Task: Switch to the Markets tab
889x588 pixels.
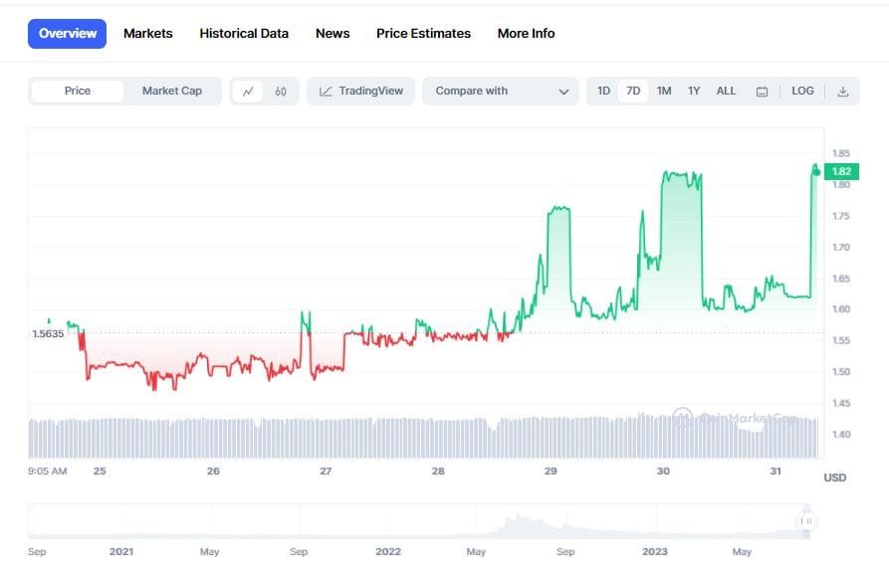Action: click(147, 33)
